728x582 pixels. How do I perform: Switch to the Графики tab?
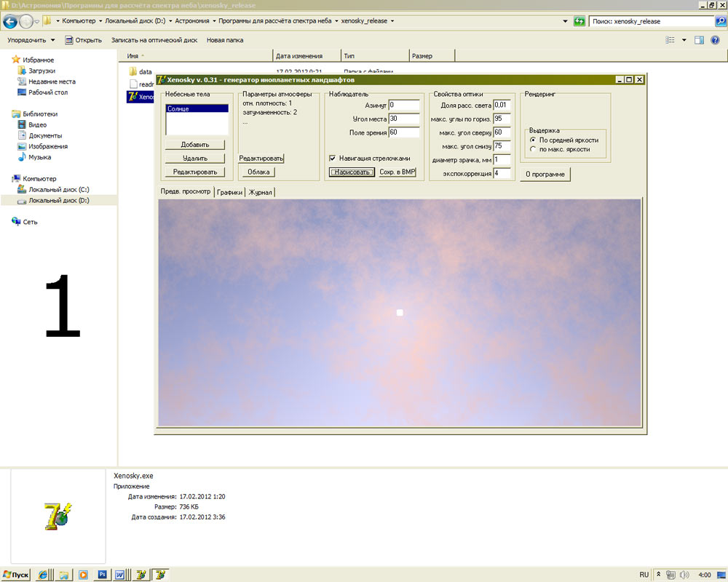click(229, 192)
